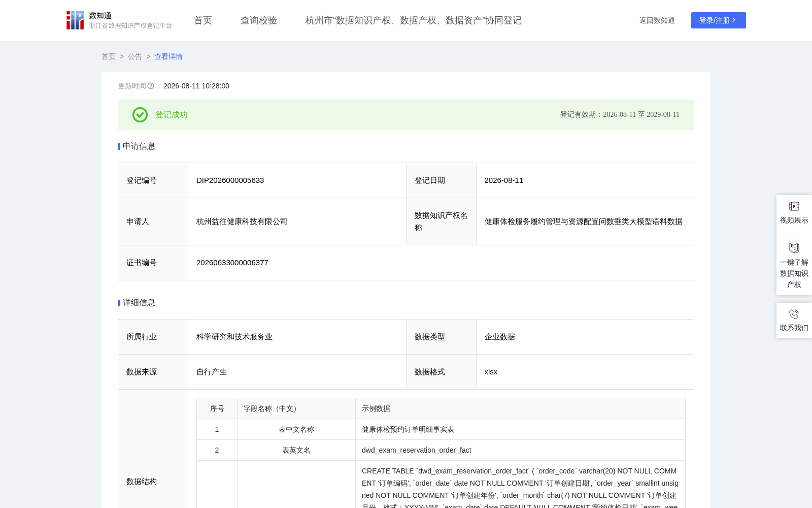Select applicant 杭州益往健康科技有限公司
The image size is (812, 508).
pos(242,221)
